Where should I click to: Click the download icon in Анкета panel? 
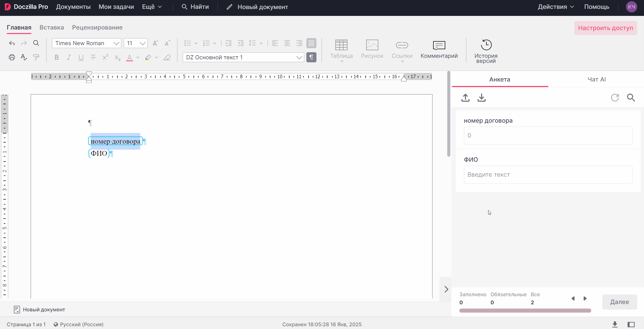coord(481,98)
